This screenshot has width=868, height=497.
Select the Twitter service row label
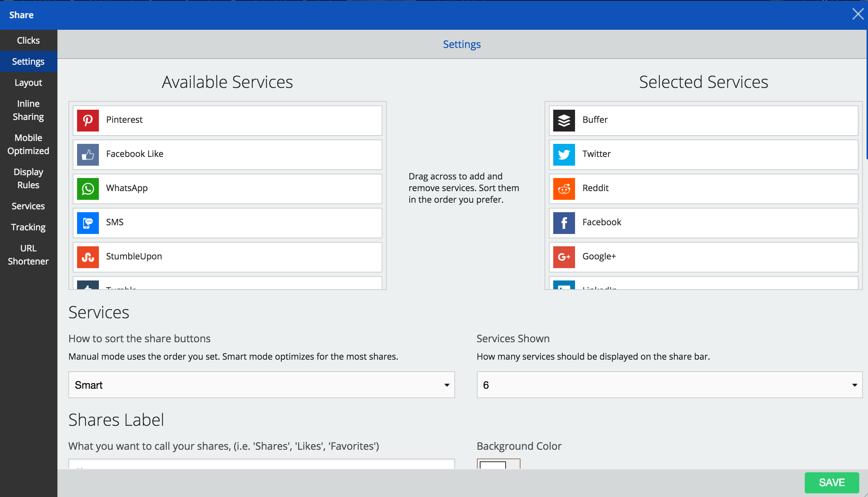point(596,154)
